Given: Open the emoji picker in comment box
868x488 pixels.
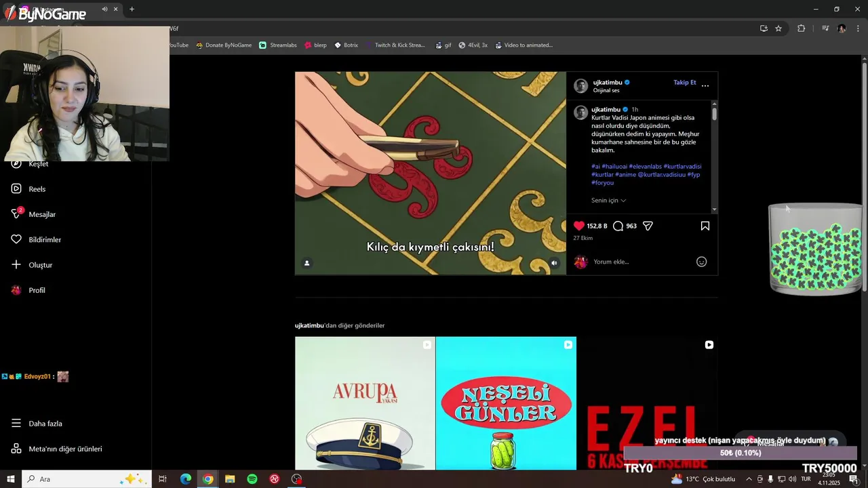Looking at the screenshot, I should [x=702, y=262].
